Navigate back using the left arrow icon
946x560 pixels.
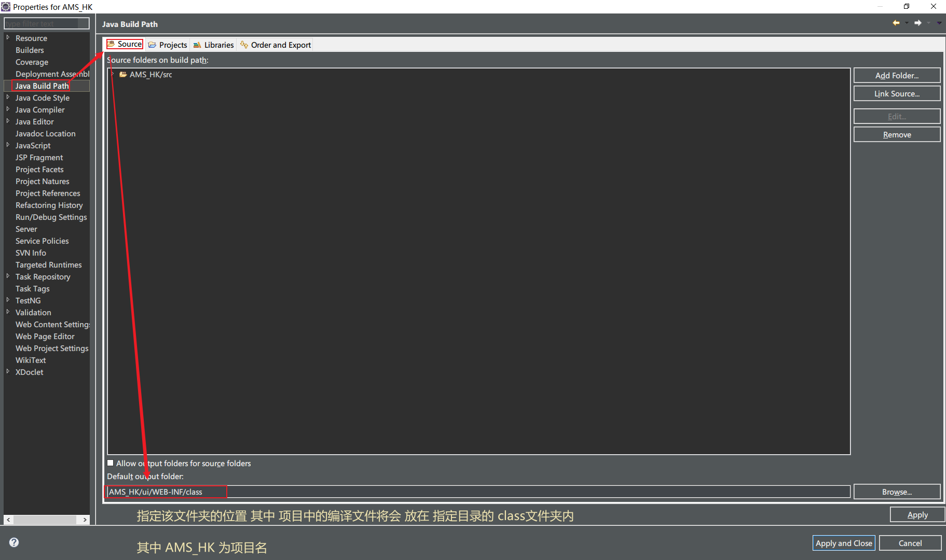coord(897,23)
